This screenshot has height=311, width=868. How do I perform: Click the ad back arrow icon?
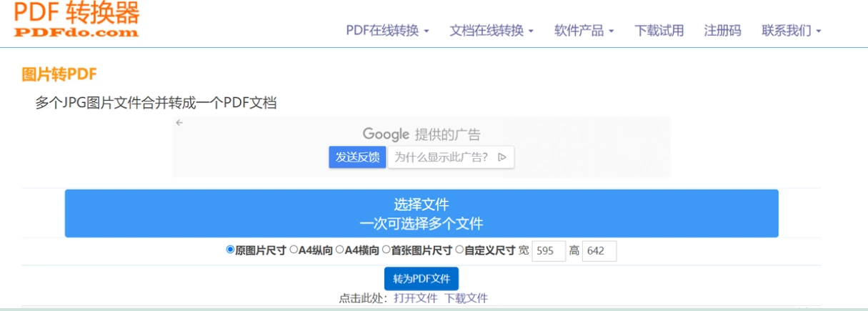point(179,122)
